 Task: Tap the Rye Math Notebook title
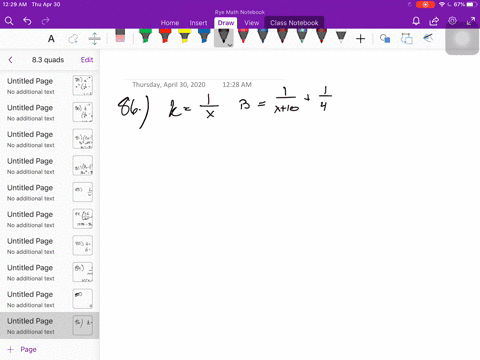tap(240, 12)
